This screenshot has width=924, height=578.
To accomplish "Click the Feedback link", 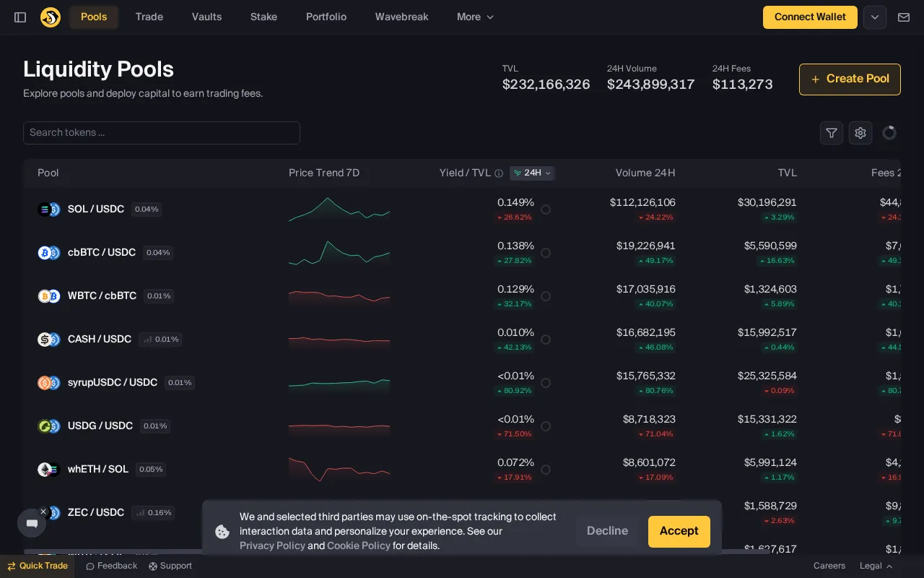I will coord(111,566).
